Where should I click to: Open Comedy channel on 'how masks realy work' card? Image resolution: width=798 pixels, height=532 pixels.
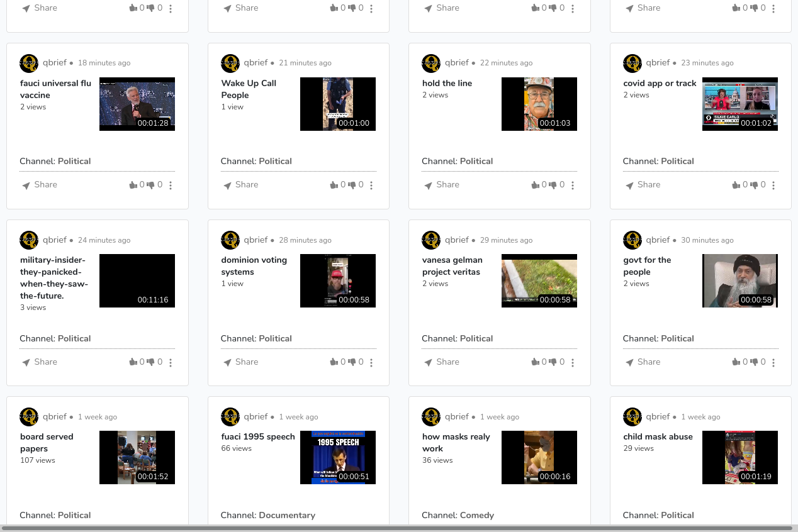[x=476, y=515]
